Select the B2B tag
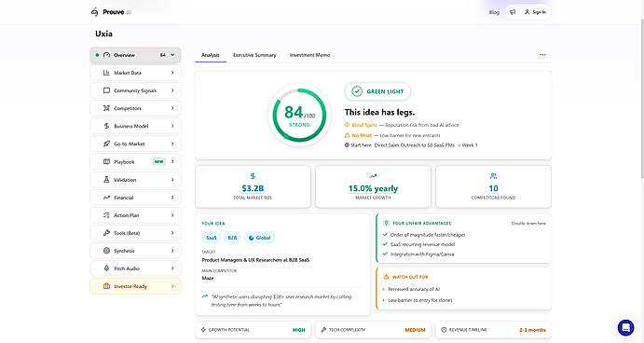 (x=232, y=238)
